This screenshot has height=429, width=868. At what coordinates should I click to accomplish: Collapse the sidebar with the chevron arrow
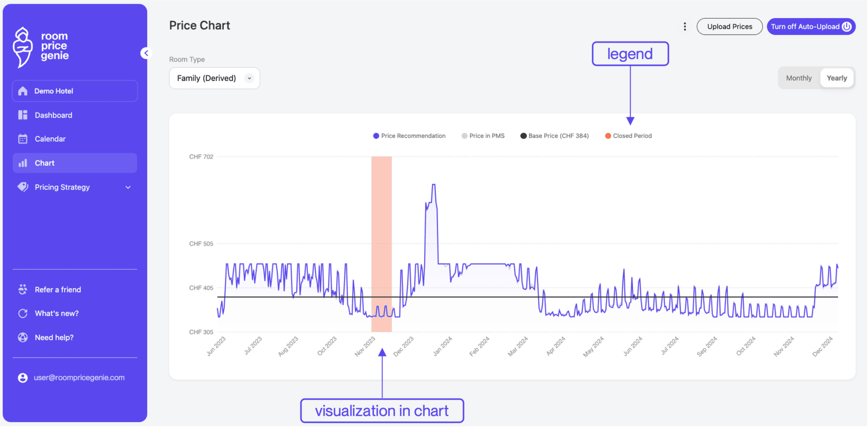coord(146,53)
